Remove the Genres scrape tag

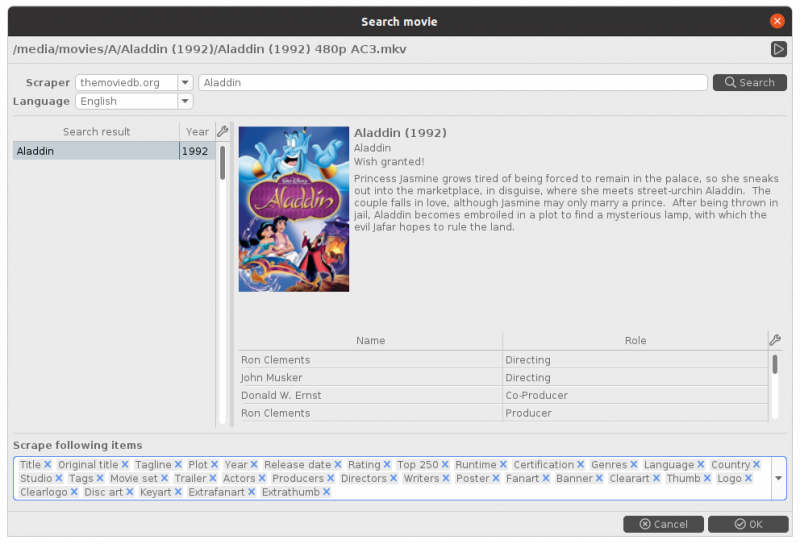coord(633,464)
